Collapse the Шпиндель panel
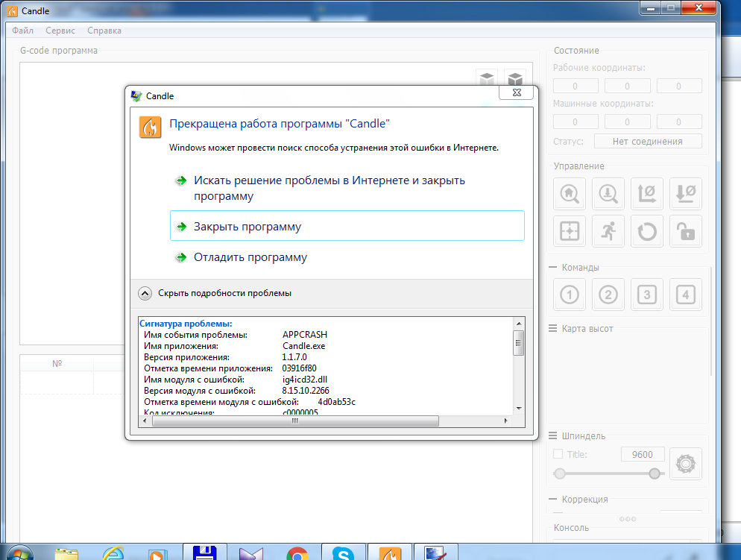Viewport: 741px width, 560px height. pos(552,435)
